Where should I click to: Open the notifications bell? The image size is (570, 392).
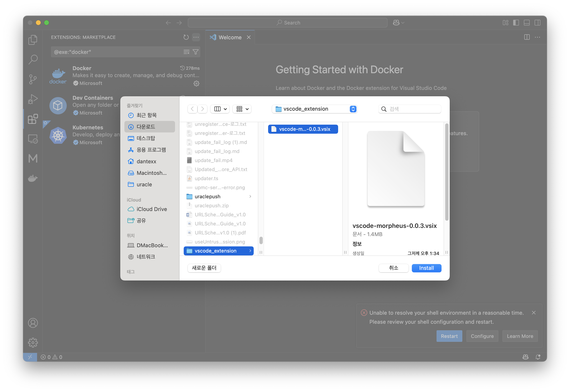pos(538,357)
